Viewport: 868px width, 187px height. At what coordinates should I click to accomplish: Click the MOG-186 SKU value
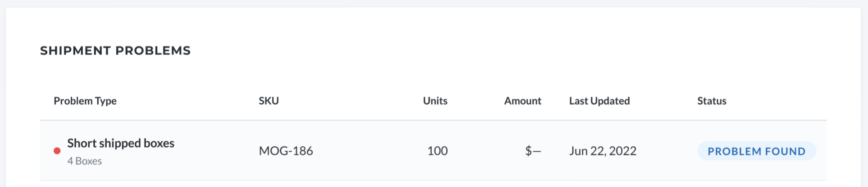tap(286, 151)
